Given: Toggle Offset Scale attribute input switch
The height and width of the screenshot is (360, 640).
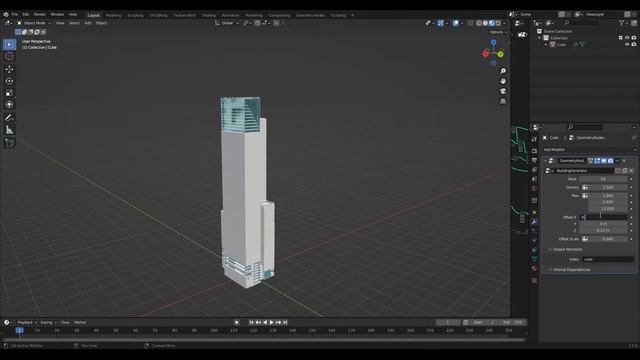Looking at the screenshot, I should [585, 239].
